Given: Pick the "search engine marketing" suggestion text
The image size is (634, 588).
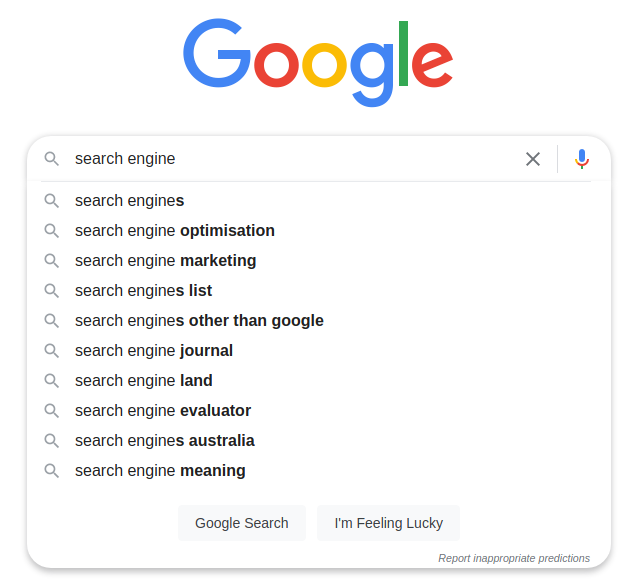Looking at the screenshot, I should [165, 261].
